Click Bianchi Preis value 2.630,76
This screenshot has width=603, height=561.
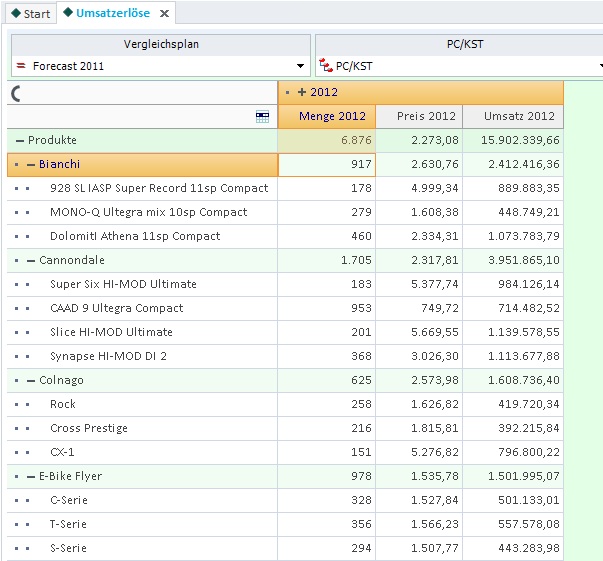pyautogui.click(x=419, y=165)
